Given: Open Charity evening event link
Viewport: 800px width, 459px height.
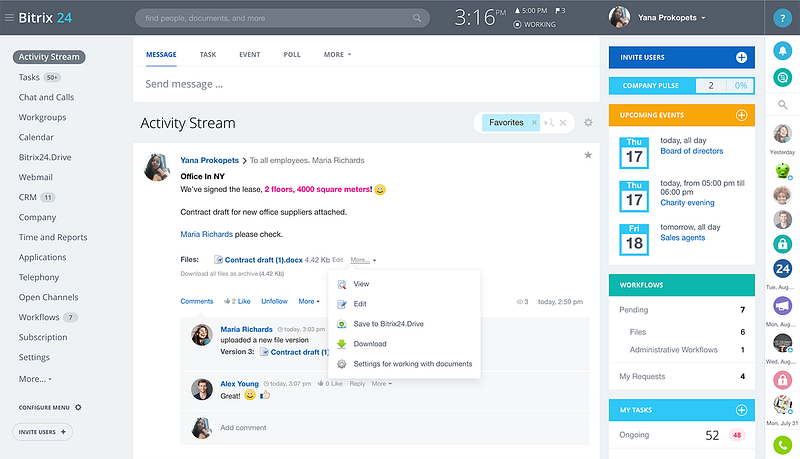Looking at the screenshot, I should tap(687, 202).
